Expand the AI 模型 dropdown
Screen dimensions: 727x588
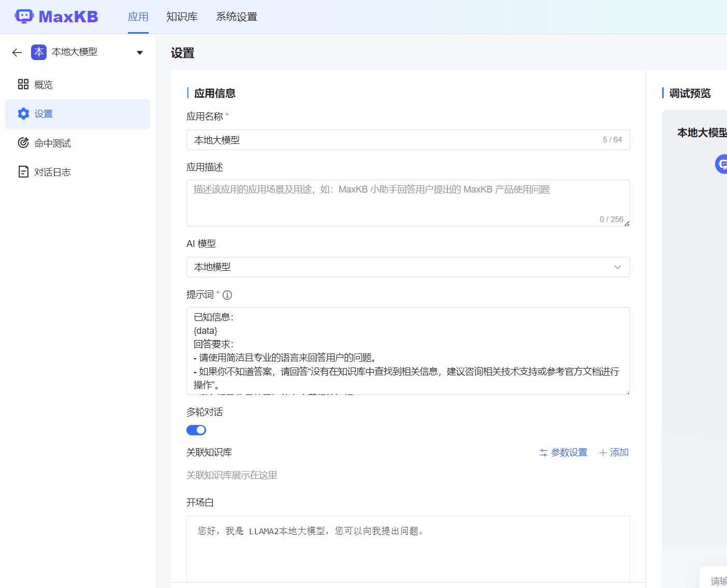[x=408, y=267]
